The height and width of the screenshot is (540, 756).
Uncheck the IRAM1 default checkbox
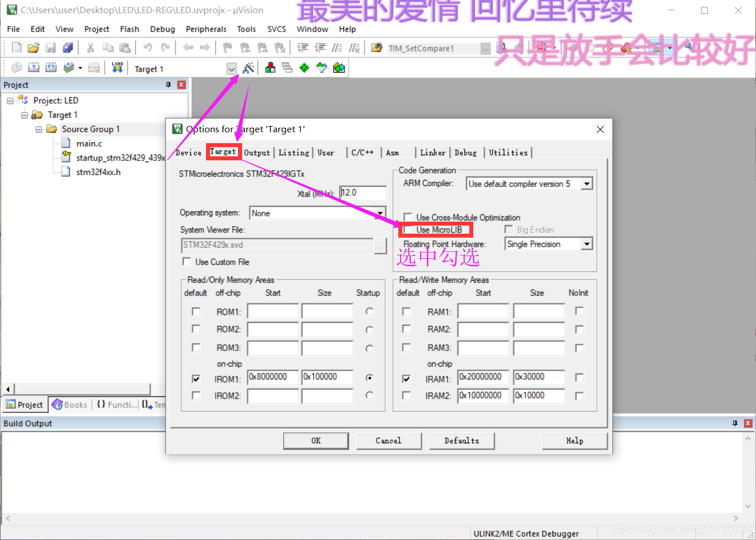click(406, 379)
